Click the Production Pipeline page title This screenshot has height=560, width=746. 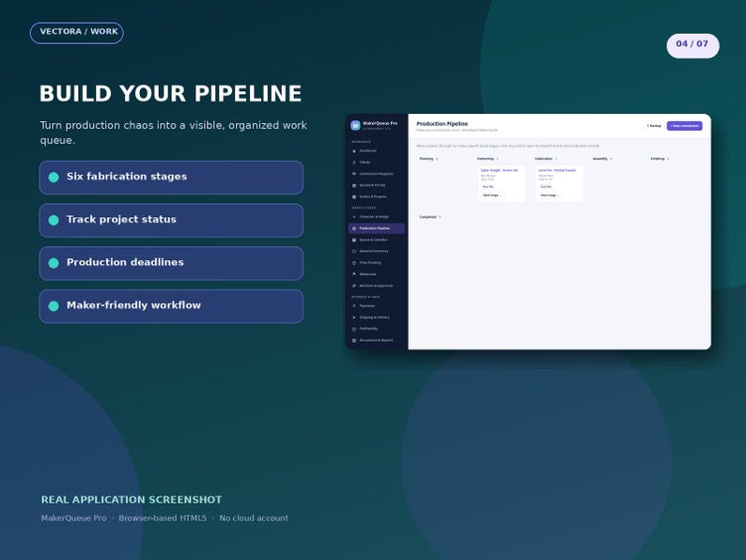click(442, 124)
